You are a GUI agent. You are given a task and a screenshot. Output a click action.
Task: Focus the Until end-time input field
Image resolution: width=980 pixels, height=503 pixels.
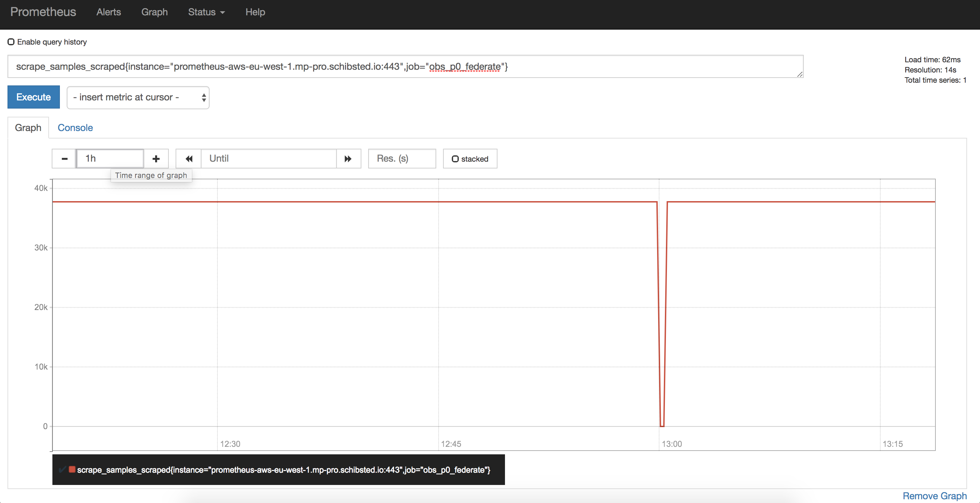(x=268, y=159)
